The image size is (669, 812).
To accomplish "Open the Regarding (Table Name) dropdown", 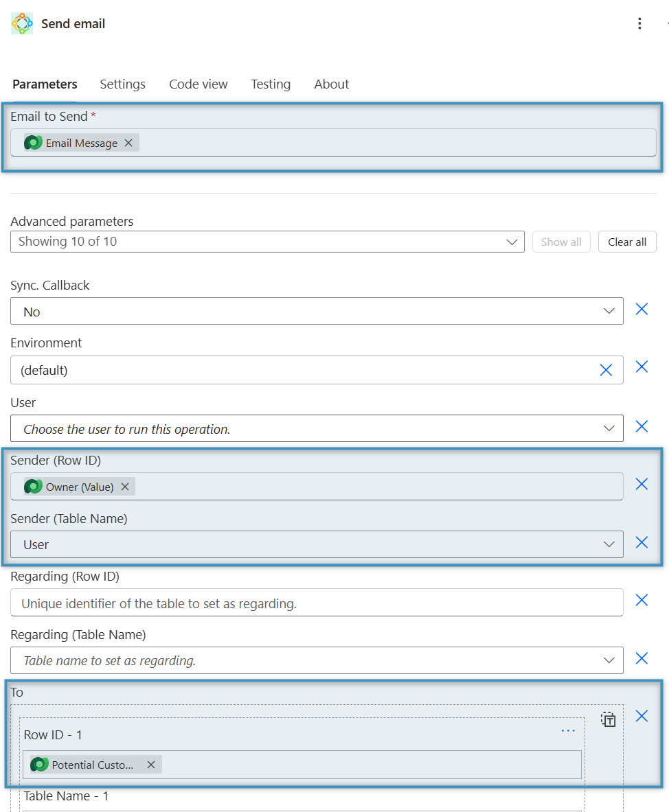I will point(609,660).
